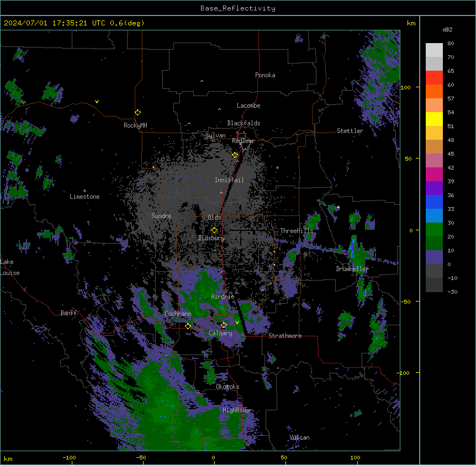This screenshot has width=476, height=465.
Task: Click the ThreeHills town label
Action: coord(297,231)
